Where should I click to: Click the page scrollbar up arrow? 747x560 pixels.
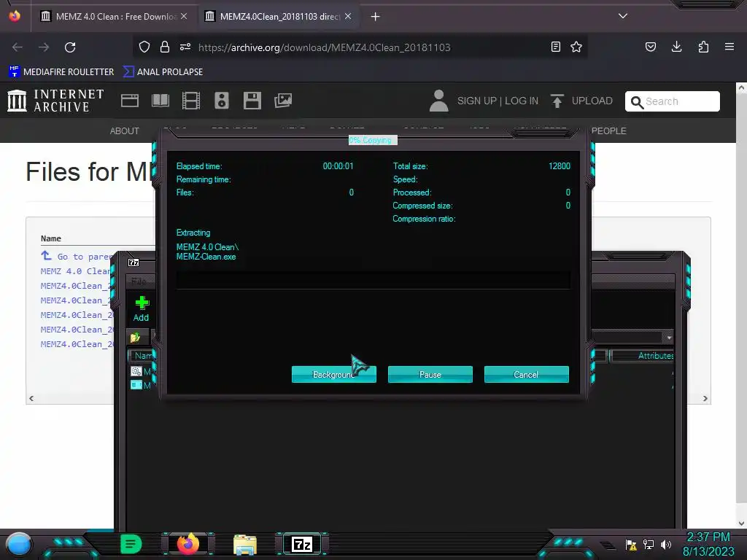coord(741,88)
